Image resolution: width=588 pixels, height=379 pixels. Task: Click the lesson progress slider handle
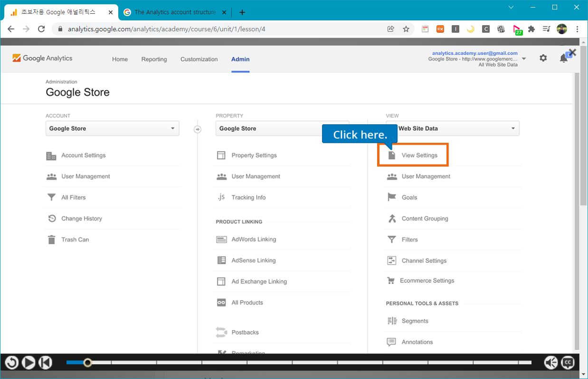[87, 363]
